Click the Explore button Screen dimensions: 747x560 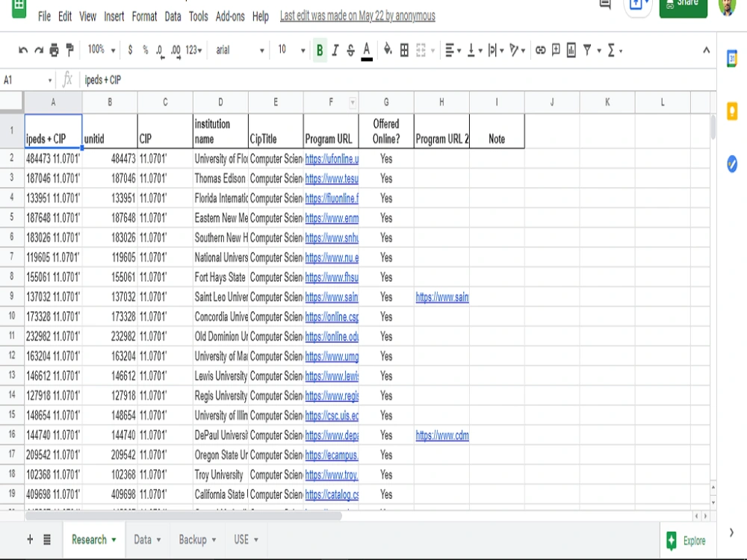pyautogui.click(x=687, y=541)
